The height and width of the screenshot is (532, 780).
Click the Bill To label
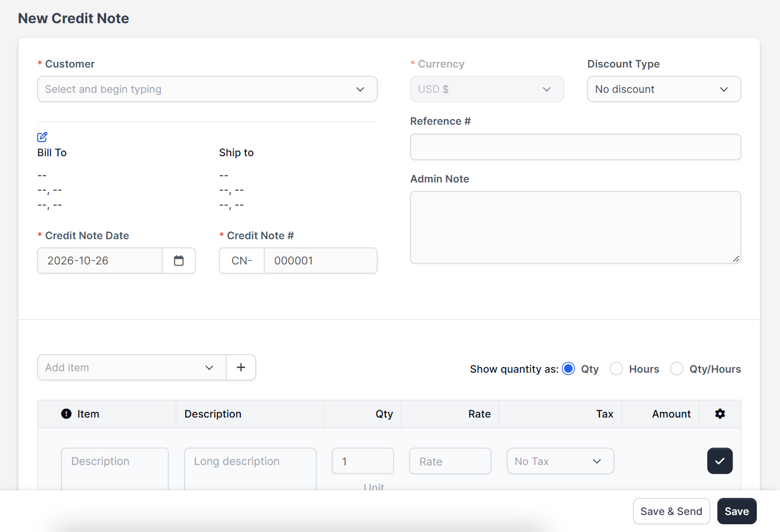click(x=52, y=153)
